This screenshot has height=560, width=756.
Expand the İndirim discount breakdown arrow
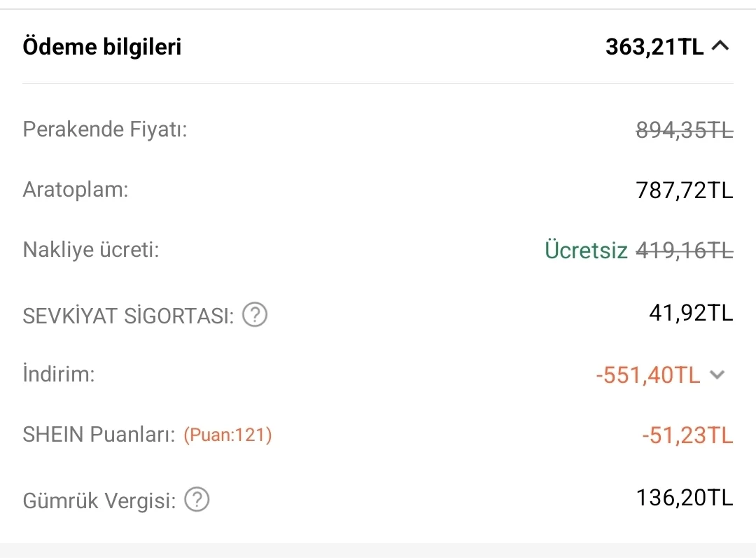(716, 375)
